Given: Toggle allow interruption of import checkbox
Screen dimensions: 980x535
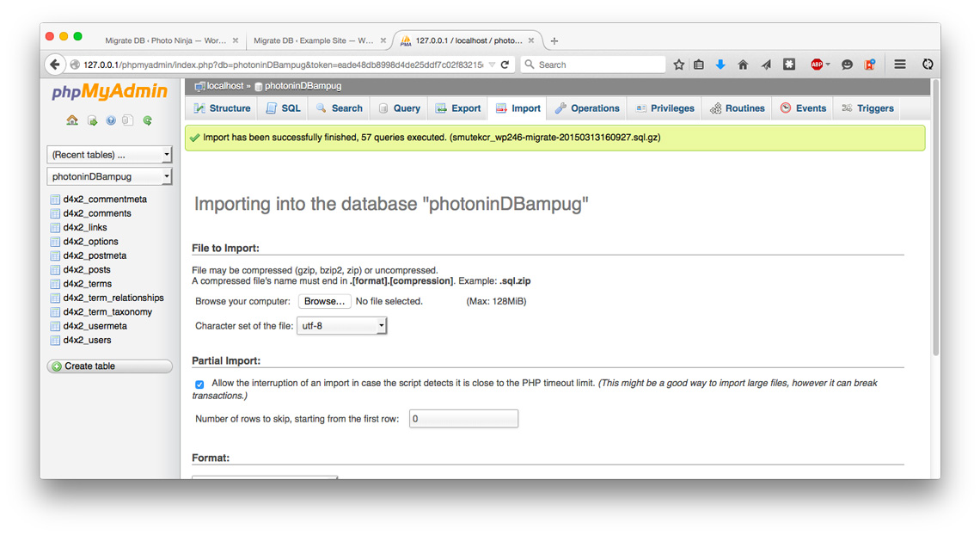Looking at the screenshot, I should coord(199,384).
